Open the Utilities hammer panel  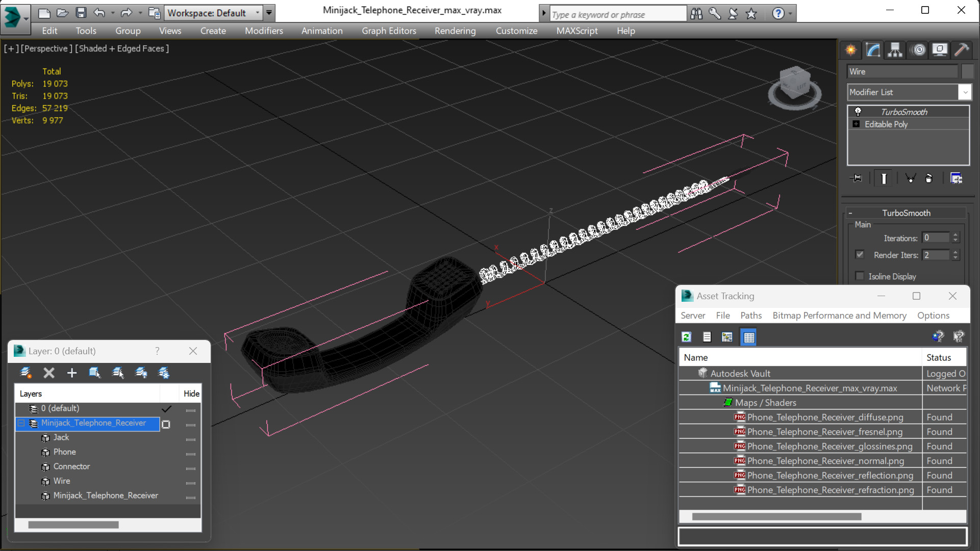pos(962,50)
